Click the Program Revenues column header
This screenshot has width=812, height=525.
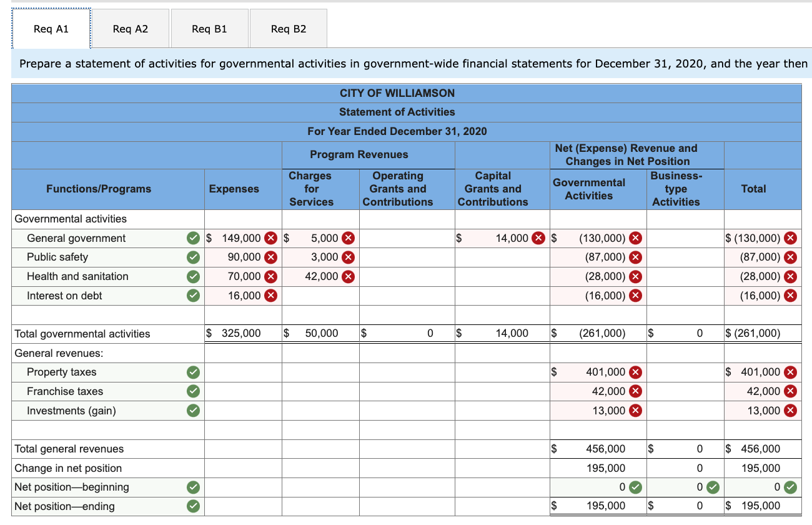tap(359, 154)
